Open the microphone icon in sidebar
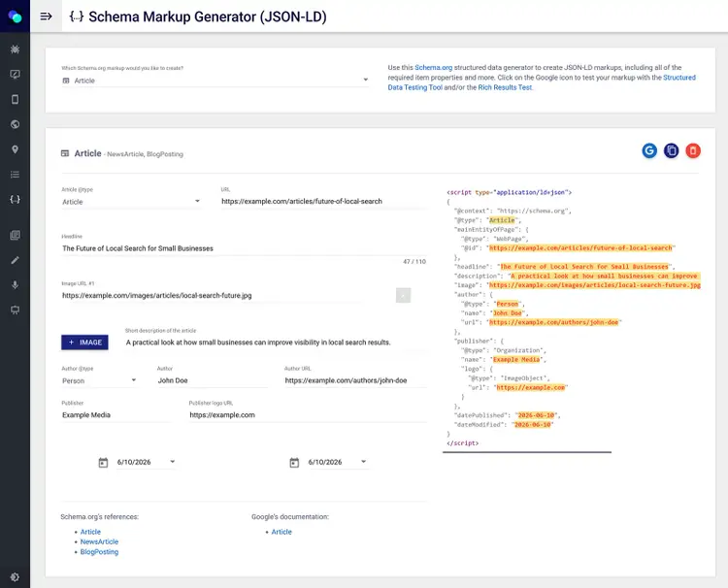The height and width of the screenshot is (588, 728). [15, 285]
